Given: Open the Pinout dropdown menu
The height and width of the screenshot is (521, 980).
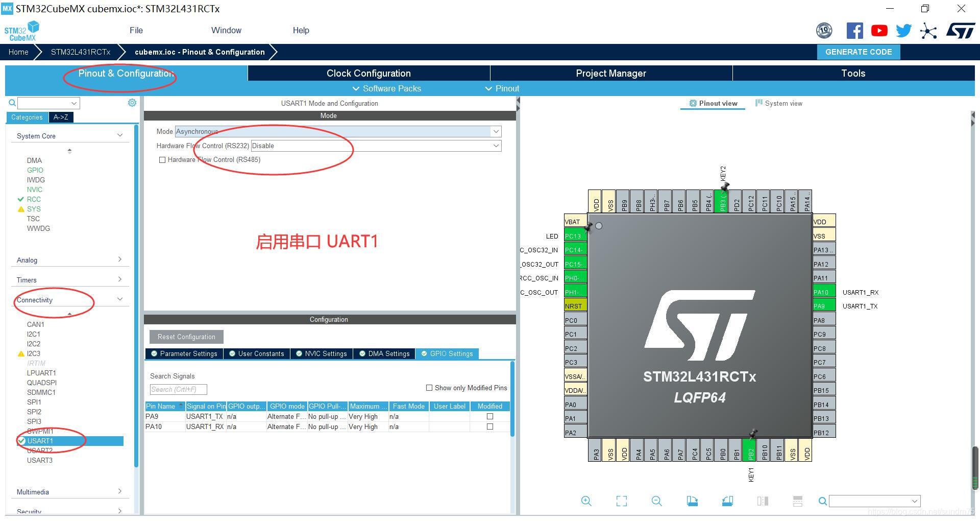Looking at the screenshot, I should pyautogui.click(x=502, y=88).
